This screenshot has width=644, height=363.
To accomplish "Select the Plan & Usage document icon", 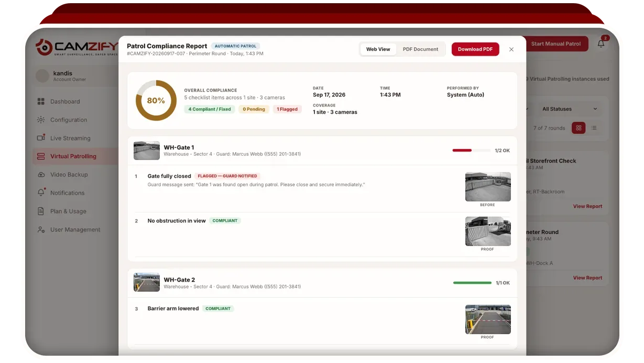I will click(41, 211).
